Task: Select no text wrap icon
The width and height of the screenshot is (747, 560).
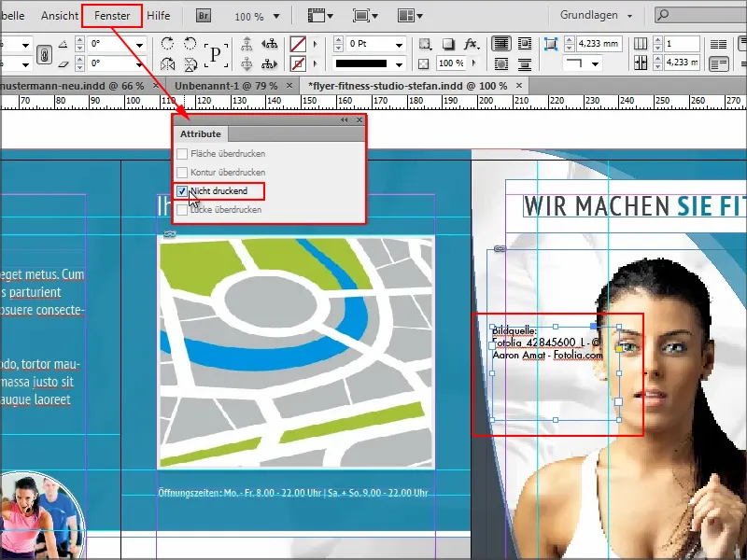Action: click(500, 44)
